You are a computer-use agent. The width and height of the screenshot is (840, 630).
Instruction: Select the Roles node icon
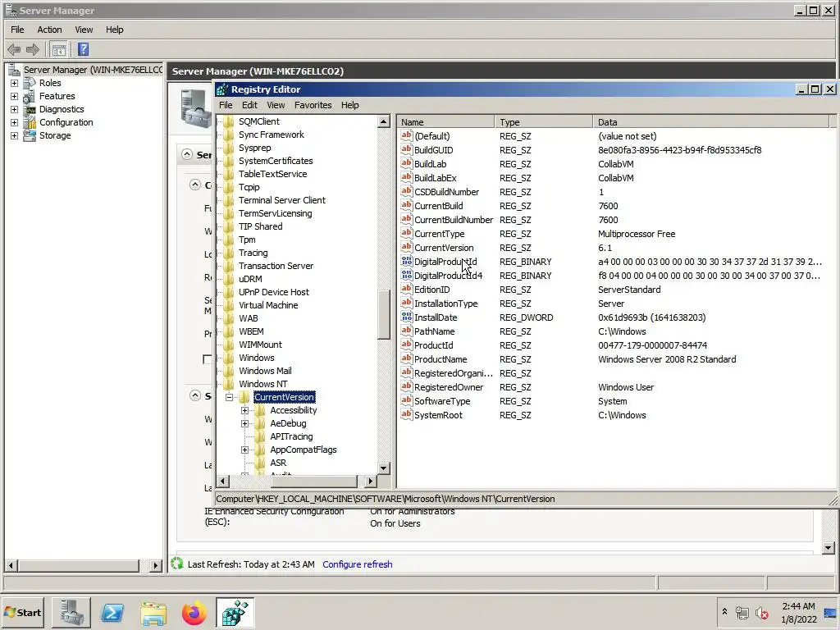coord(30,83)
